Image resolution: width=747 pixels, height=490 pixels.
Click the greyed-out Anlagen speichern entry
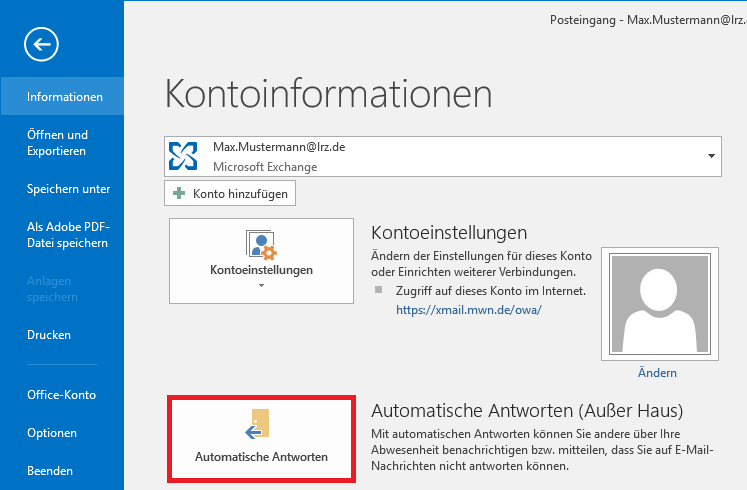click(54, 289)
